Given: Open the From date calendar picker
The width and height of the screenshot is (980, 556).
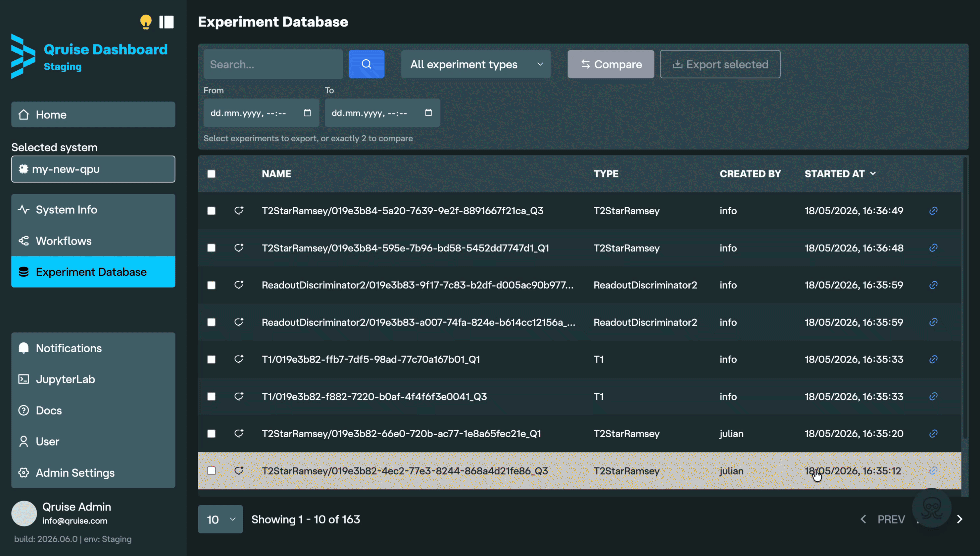Looking at the screenshot, I should click(307, 113).
